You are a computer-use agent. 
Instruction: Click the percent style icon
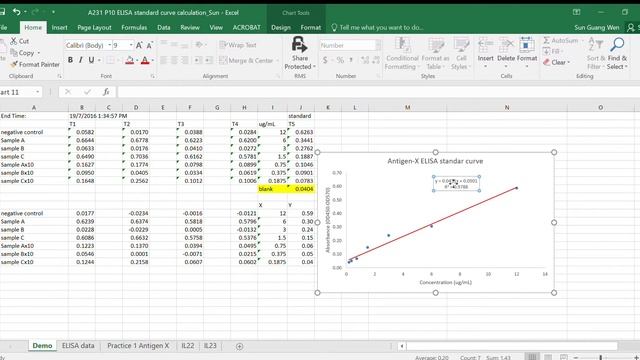coord(340,60)
